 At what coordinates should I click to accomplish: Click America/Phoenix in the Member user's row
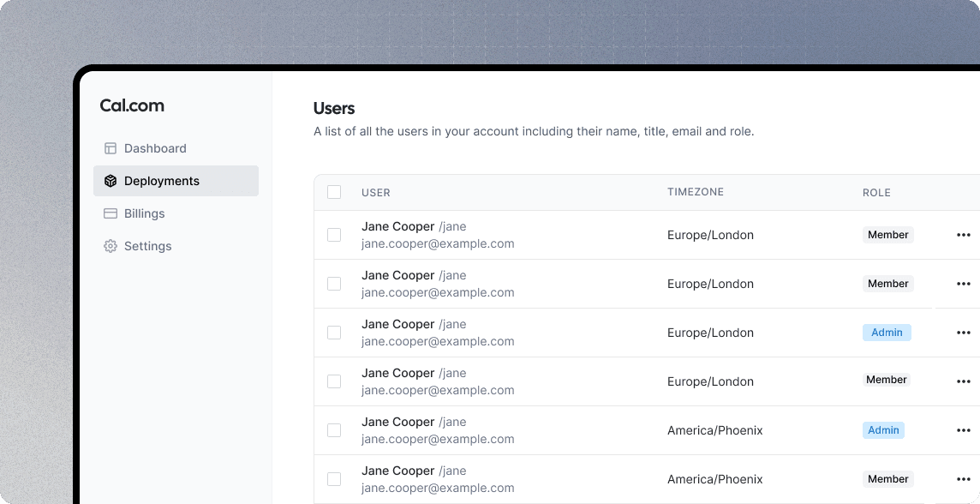click(x=715, y=479)
